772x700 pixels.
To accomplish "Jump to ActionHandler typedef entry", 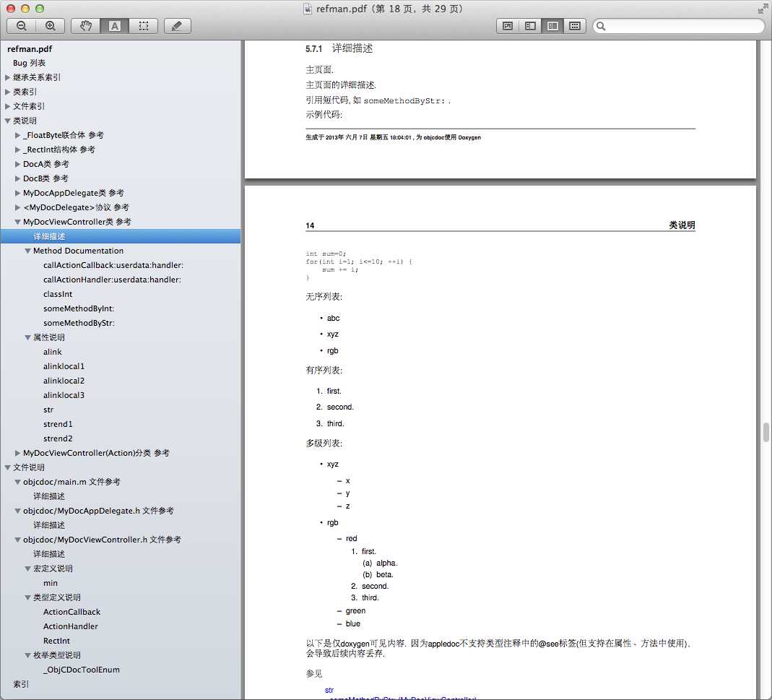I will click(70, 626).
